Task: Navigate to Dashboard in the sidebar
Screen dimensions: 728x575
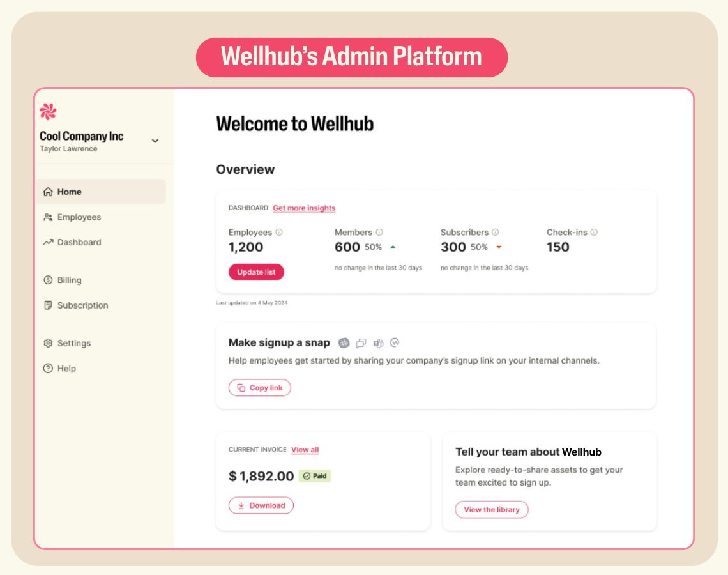Action: 79,242
